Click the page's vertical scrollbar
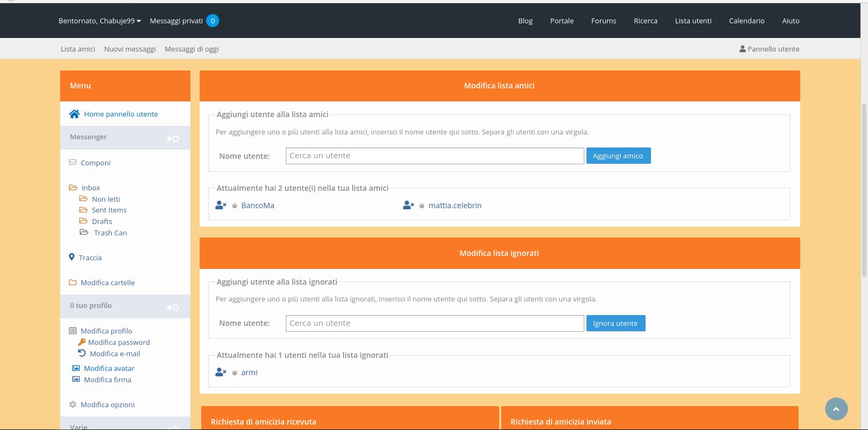868x430 pixels. (x=864, y=190)
